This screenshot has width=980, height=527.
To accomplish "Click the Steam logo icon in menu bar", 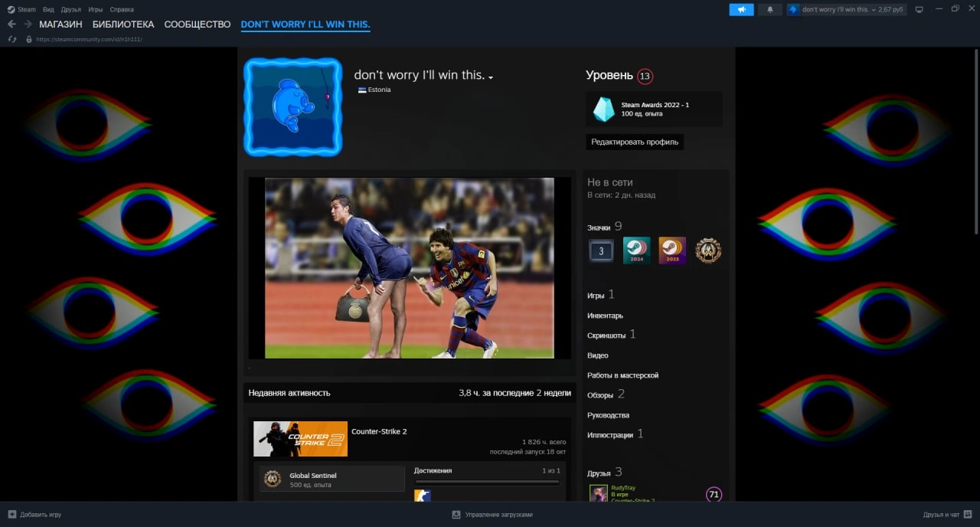I will 11,9.
